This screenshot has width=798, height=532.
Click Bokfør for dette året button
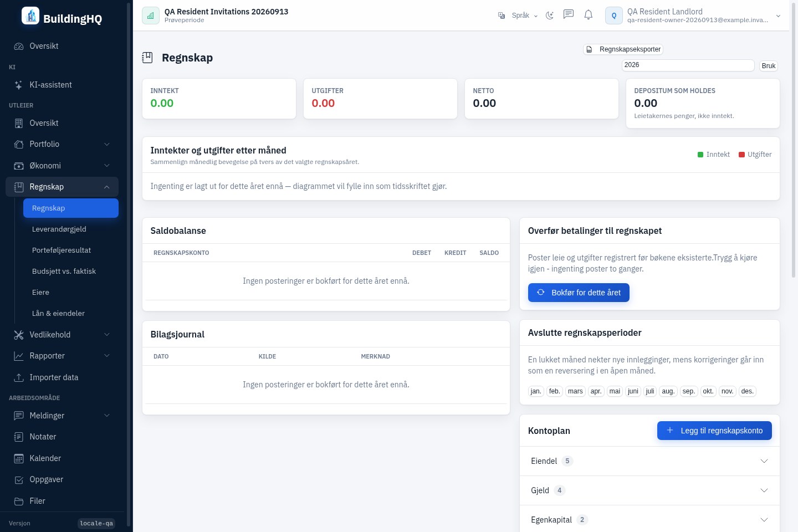coord(579,293)
